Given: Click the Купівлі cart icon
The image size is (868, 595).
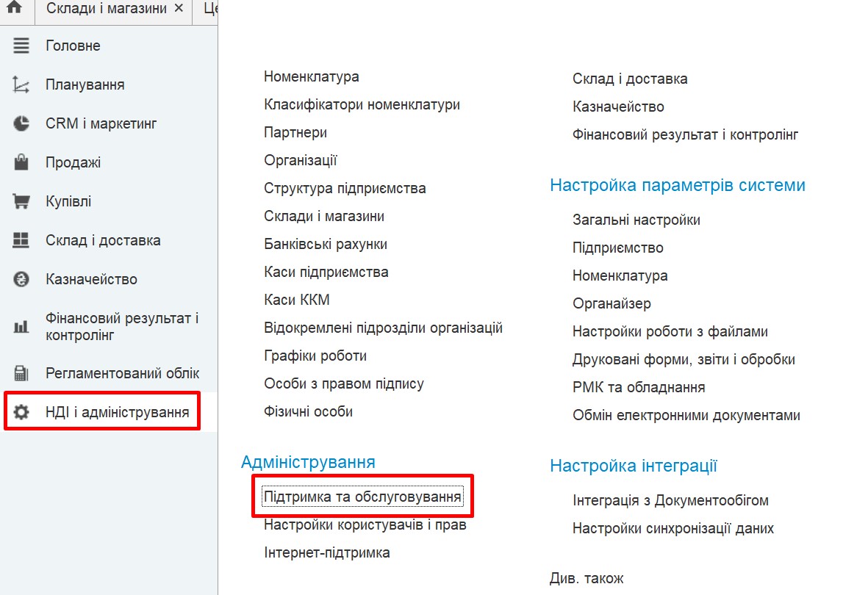Looking at the screenshot, I should click(21, 201).
